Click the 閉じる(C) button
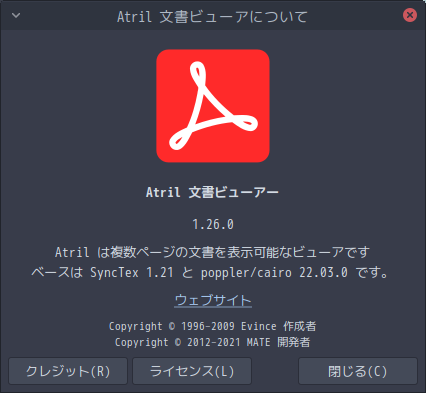This screenshot has height=393, width=426. pyautogui.click(x=358, y=371)
